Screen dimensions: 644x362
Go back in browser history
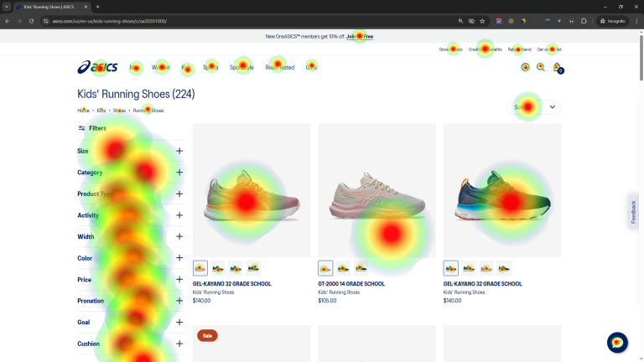(8, 21)
